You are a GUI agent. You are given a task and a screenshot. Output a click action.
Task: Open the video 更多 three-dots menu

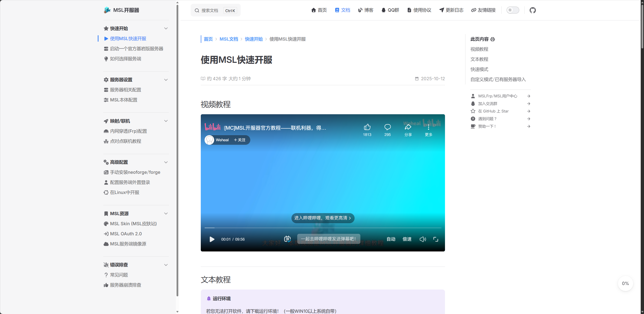tap(428, 128)
